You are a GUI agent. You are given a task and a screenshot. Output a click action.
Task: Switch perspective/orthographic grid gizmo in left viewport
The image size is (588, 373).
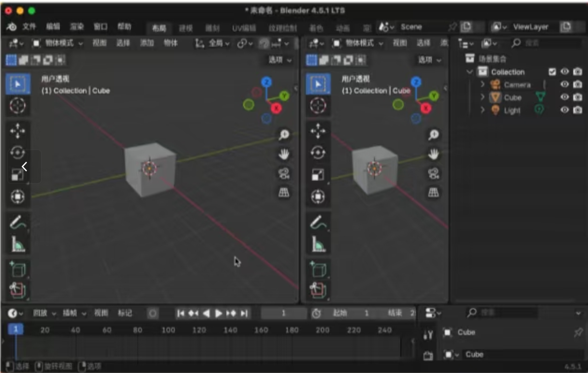point(284,193)
